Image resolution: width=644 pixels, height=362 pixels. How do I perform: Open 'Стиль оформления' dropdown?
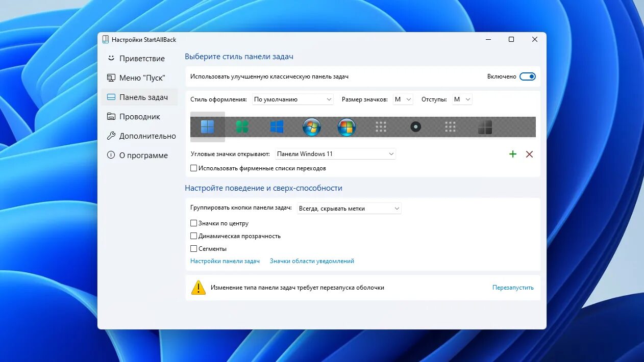(293, 99)
